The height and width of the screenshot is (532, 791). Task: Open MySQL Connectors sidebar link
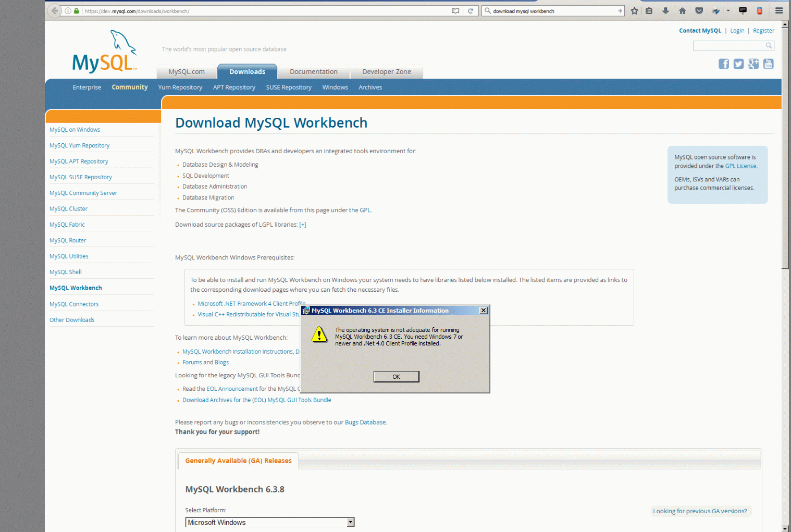[74, 304]
